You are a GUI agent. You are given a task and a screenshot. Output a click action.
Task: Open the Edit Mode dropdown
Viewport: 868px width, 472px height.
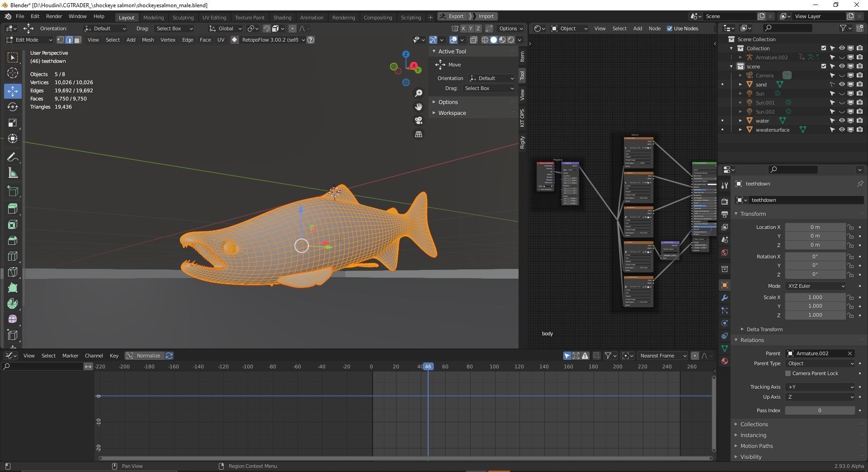pos(29,40)
